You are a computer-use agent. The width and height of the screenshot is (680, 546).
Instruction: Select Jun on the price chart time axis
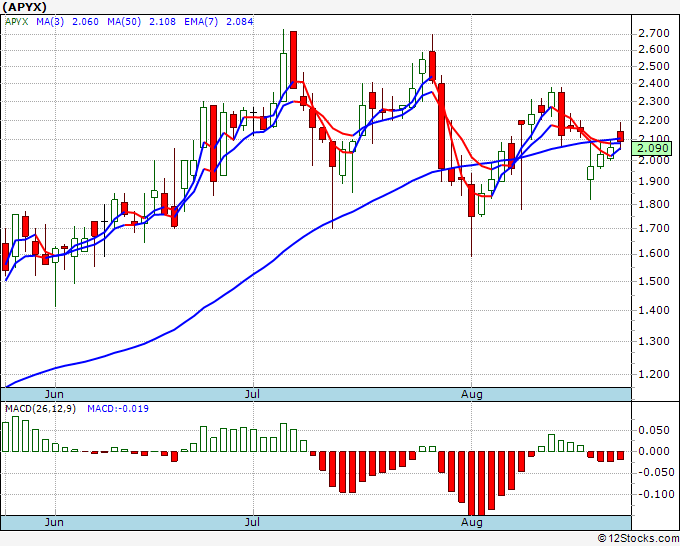(x=54, y=394)
